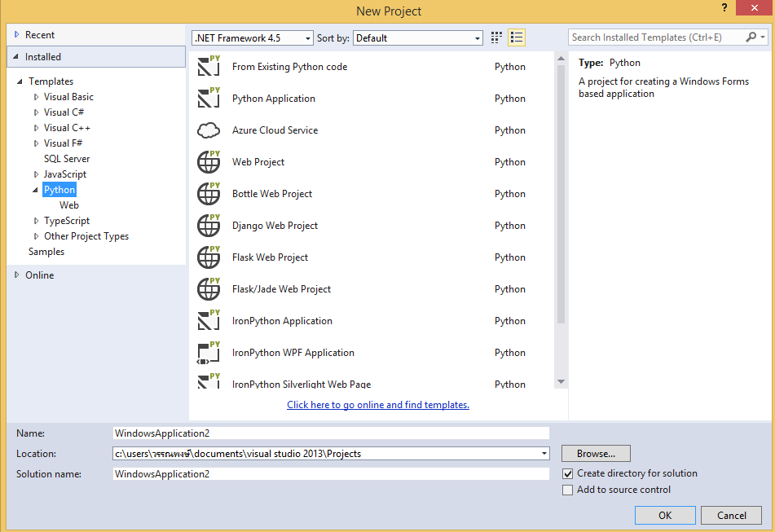Switch to the Samples section
The width and height of the screenshot is (775, 532).
point(46,251)
